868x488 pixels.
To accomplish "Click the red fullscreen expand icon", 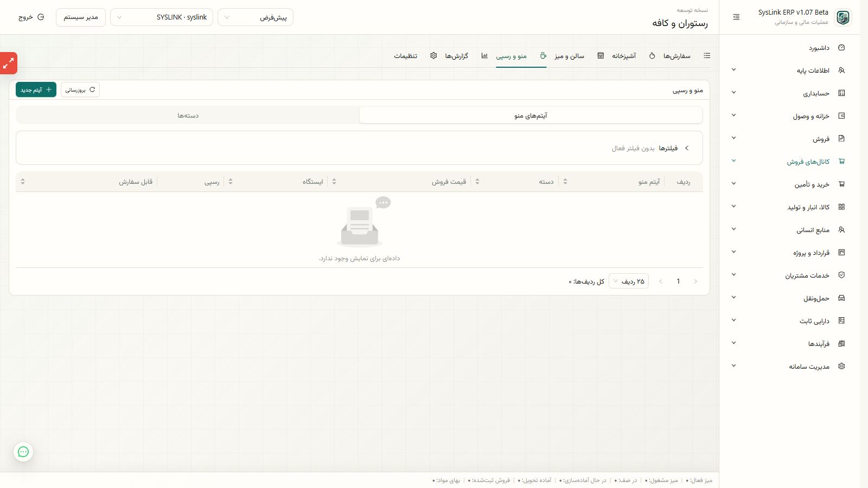I will click(x=9, y=63).
